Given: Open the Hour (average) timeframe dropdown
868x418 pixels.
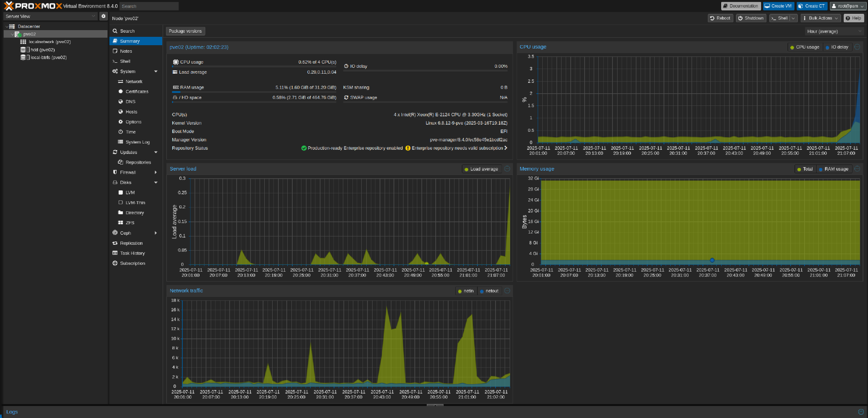Looking at the screenshot, I should (834, 31).
